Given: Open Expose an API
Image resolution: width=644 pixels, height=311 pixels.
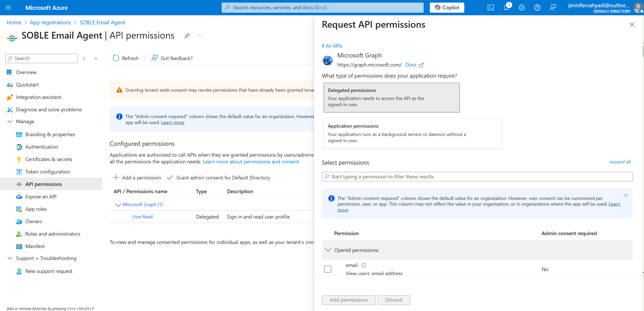Looking at the screenshot, I should coord(41,197).
